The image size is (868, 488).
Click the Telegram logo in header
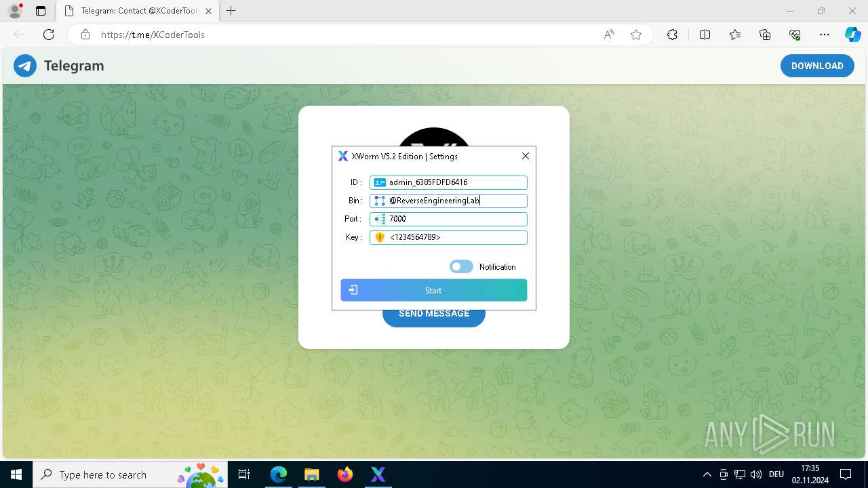pos(25,66)
